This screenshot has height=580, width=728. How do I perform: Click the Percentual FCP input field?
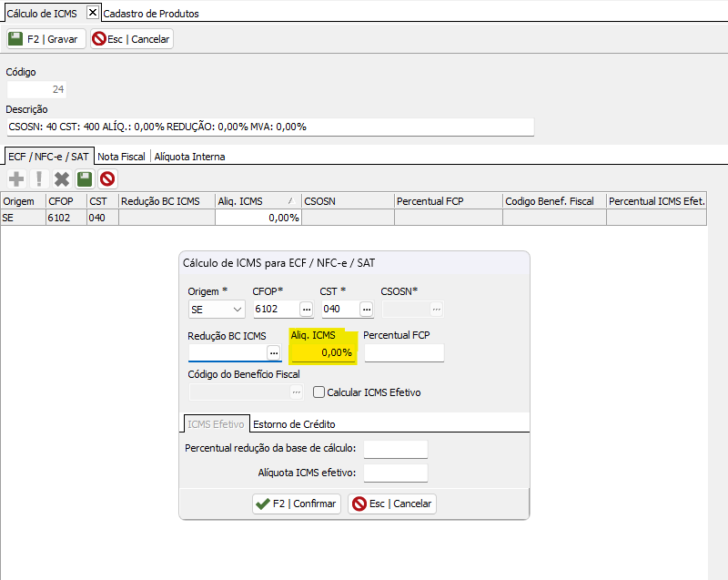click(404, 352)
